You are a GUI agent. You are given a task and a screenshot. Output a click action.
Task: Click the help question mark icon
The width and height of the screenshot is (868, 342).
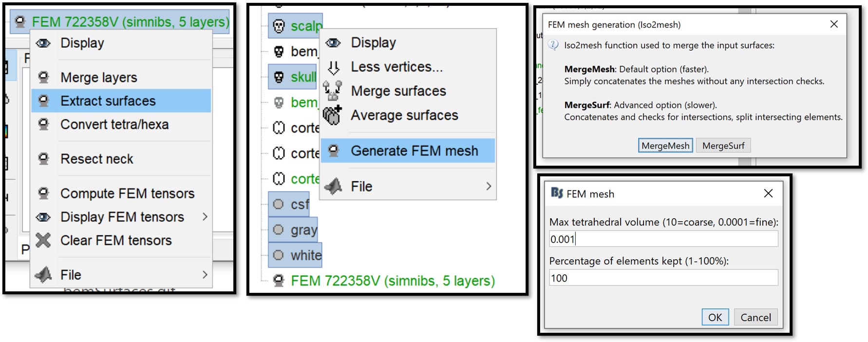pyautogui.click(x=553, y=45)
